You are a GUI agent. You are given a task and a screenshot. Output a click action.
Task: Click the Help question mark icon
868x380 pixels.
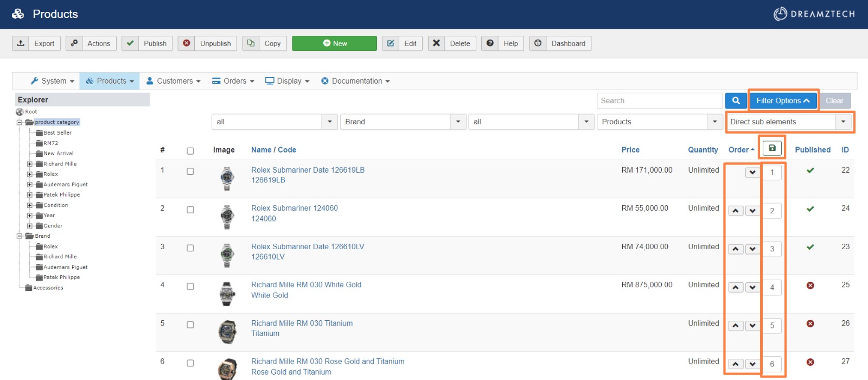tap(490, 43)
